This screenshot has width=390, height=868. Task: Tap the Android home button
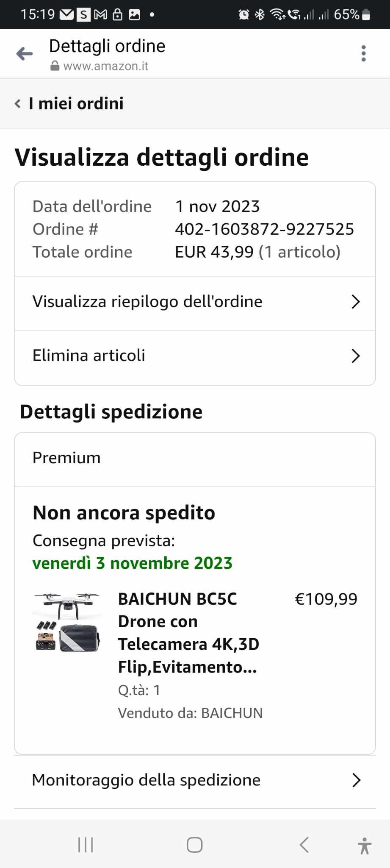coord(194,845)
